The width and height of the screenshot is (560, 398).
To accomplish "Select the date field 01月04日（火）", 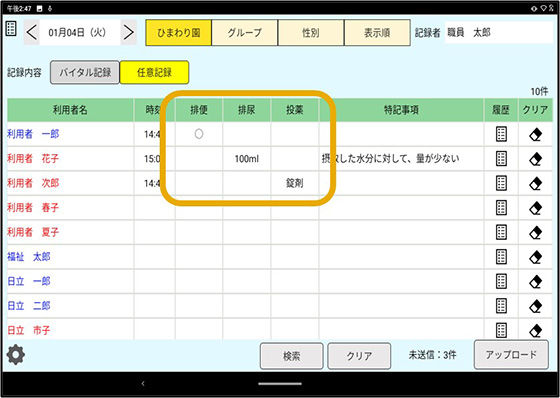I will pos(80,33).
